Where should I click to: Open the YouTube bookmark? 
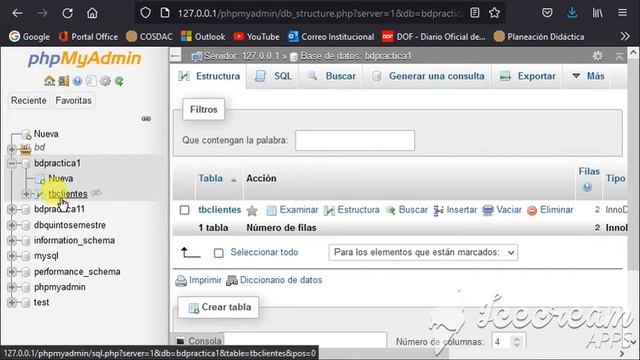coord(256,37)
